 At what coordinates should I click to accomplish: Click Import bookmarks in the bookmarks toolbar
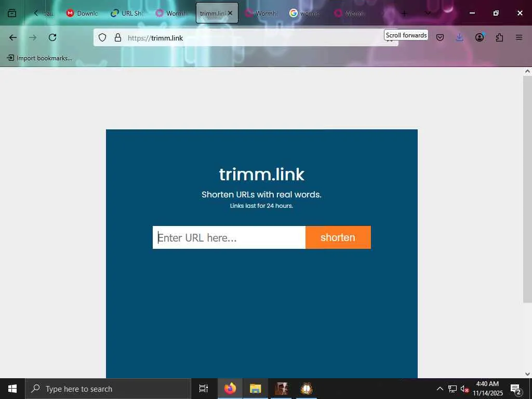[39, 58]
